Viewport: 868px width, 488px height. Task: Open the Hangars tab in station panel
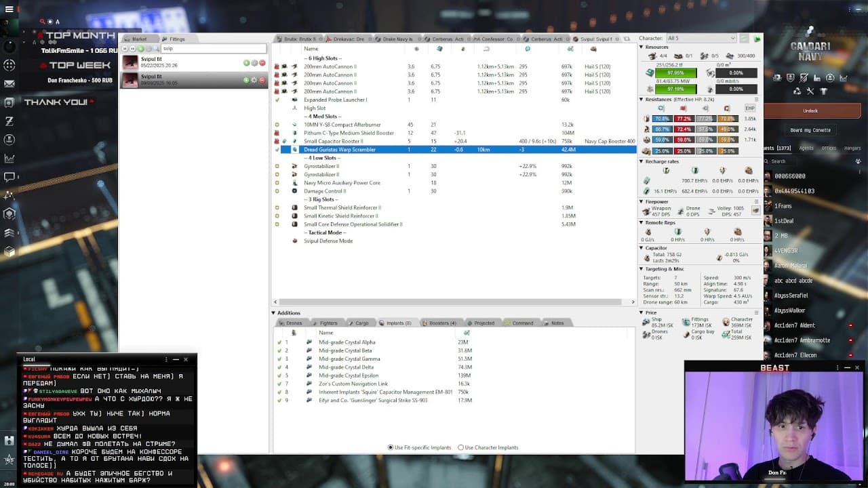852,148
